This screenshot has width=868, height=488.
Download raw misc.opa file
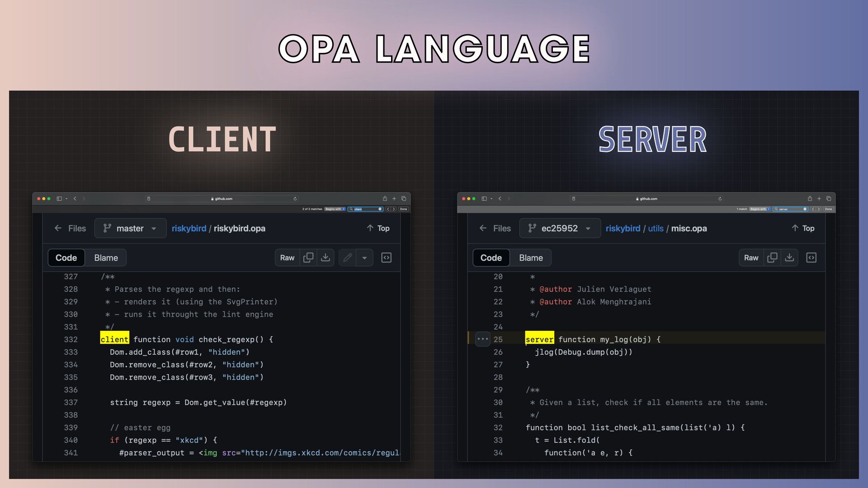click(x=789, y=258)
